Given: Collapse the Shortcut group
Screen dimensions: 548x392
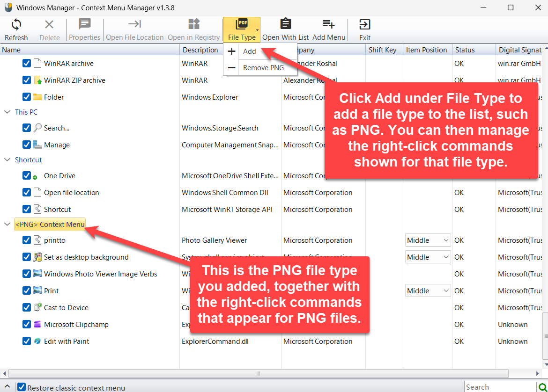Looking at the screenshot, I should [7, 160].
